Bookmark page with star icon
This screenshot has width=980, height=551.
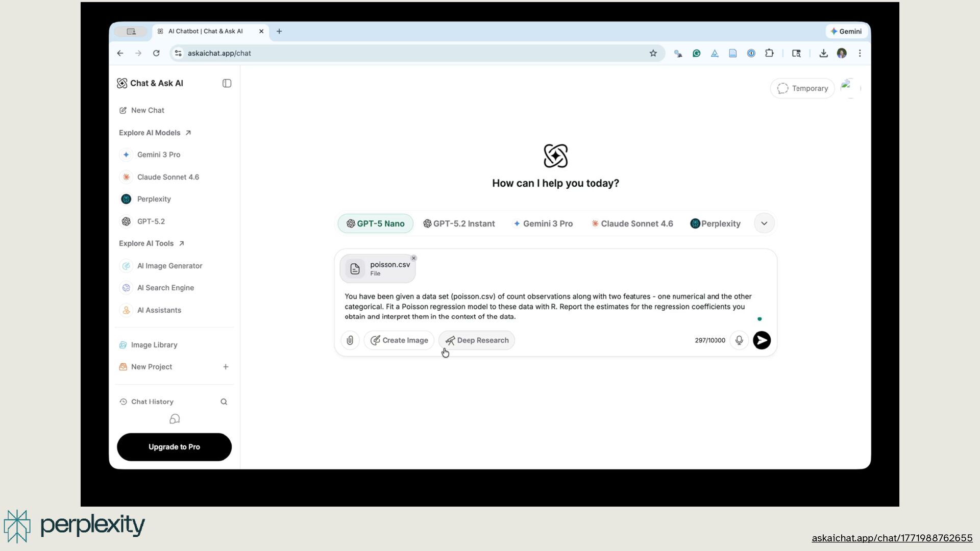point(653,53)
